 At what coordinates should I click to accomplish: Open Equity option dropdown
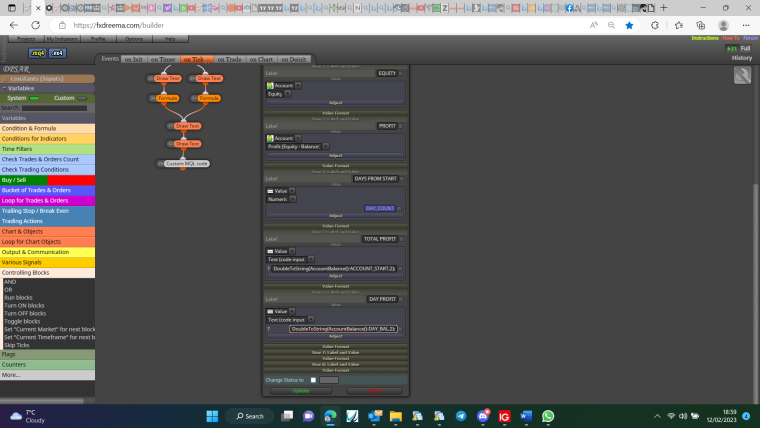point(287,94)
